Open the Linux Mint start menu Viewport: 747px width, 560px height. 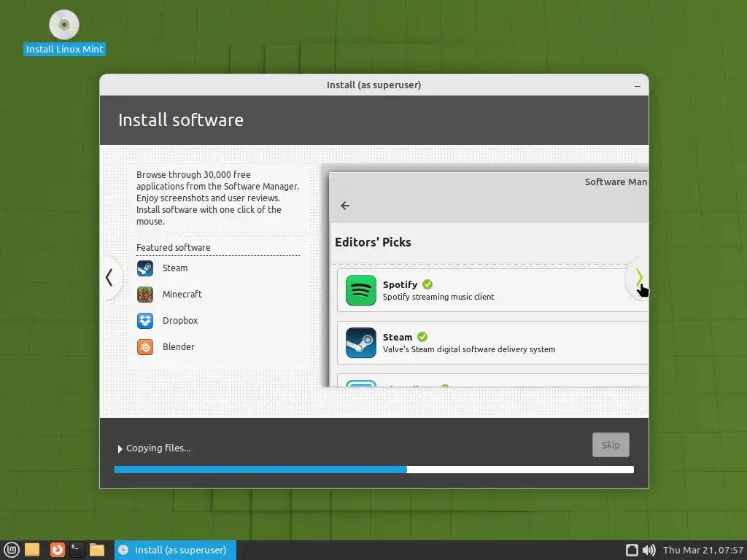(11, 550)
